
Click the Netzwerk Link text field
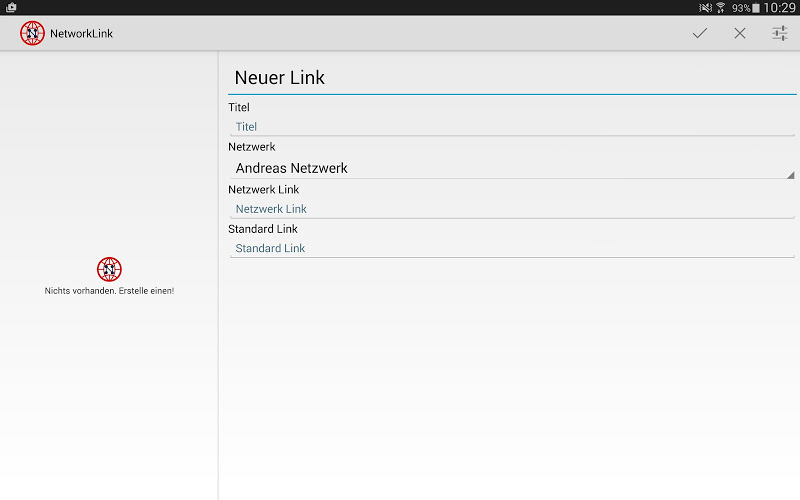click(x=510, y=209)
